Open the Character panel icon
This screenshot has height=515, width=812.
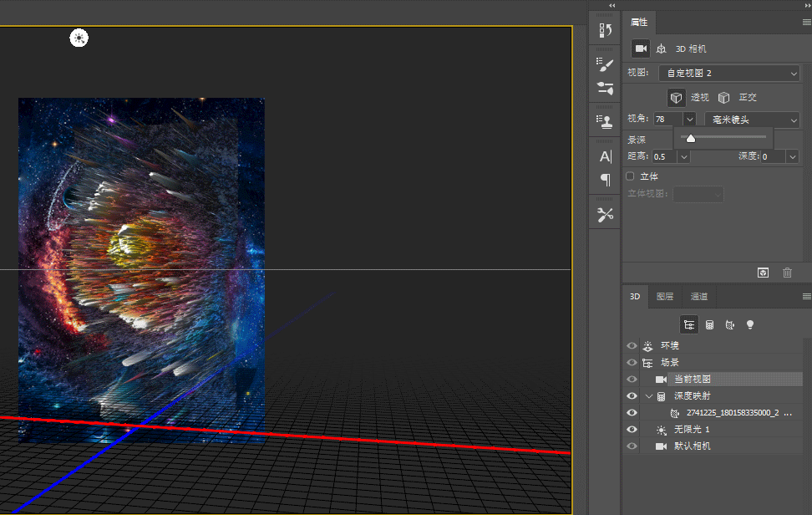pyautogui.click(x=606, y=156)
